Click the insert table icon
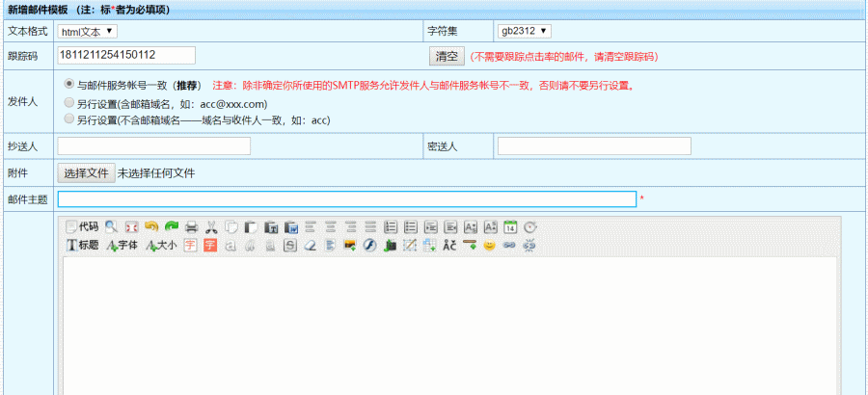 [x=429, y=245]
